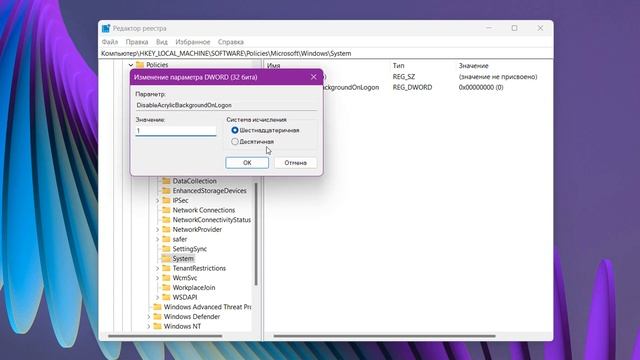Open the Избранное menu

[193, 42]
